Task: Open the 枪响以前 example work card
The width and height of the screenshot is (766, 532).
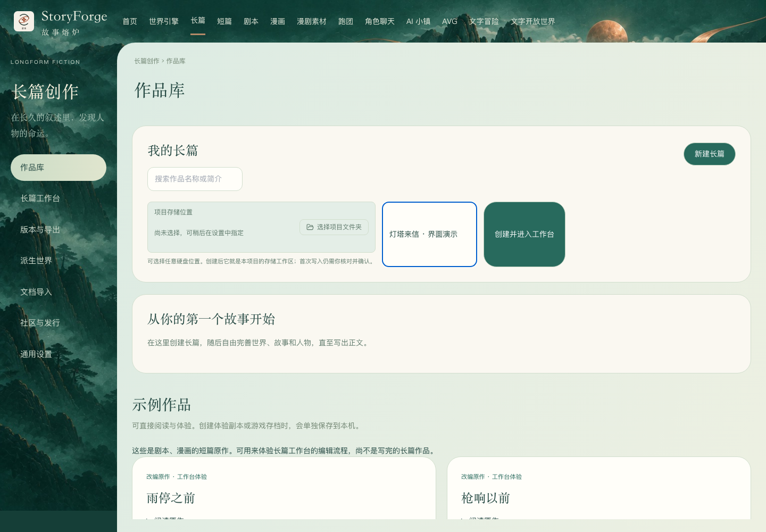Action: [599, 488]
